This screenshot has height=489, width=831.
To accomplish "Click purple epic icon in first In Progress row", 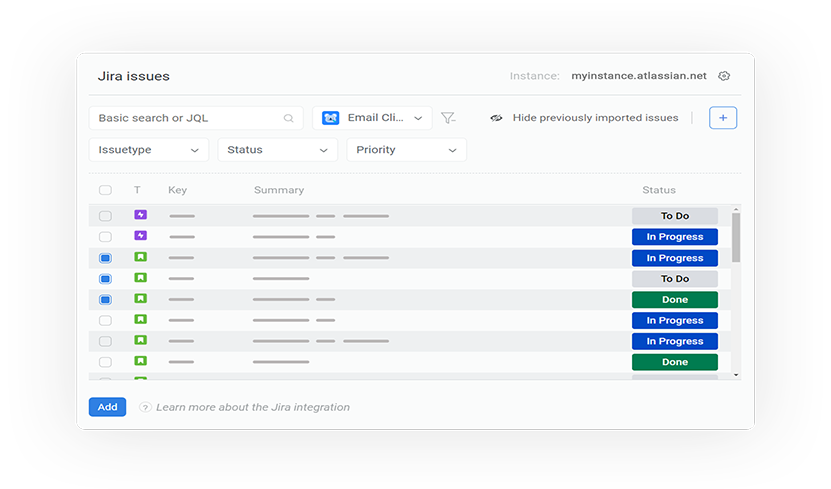I will click(x=140, y=235).
